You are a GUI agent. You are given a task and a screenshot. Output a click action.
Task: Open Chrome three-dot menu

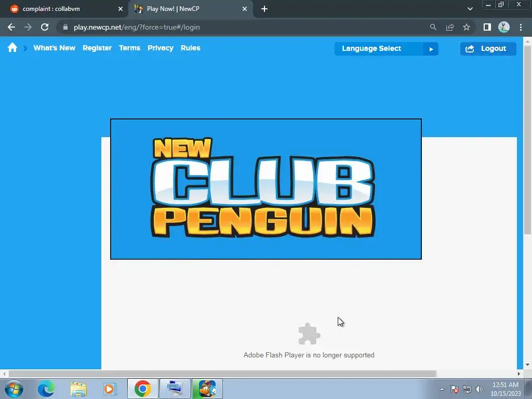pos(521,27)
